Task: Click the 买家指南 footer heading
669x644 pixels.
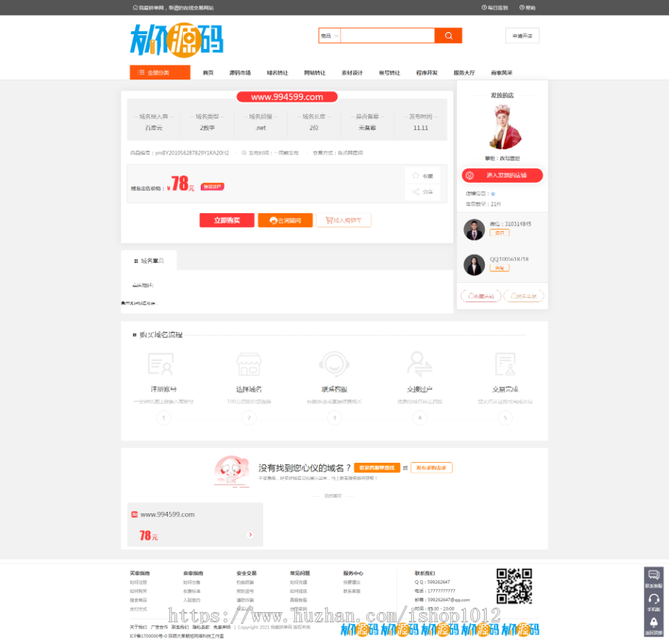Action: click(x=140, y=573)
